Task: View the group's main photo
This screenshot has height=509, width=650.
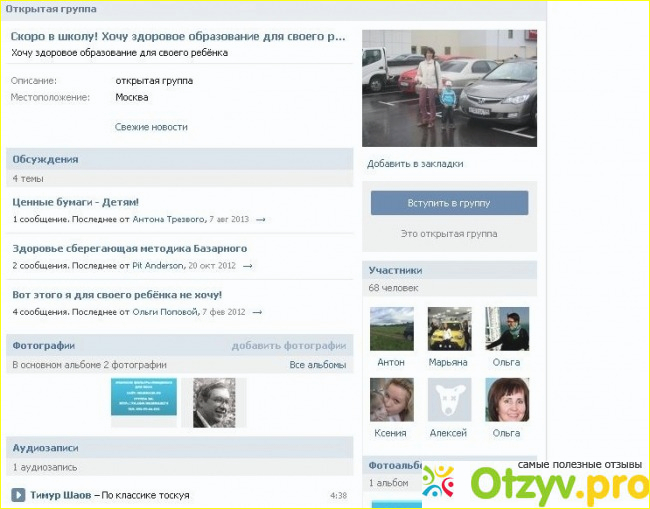Action: [449, 88]
